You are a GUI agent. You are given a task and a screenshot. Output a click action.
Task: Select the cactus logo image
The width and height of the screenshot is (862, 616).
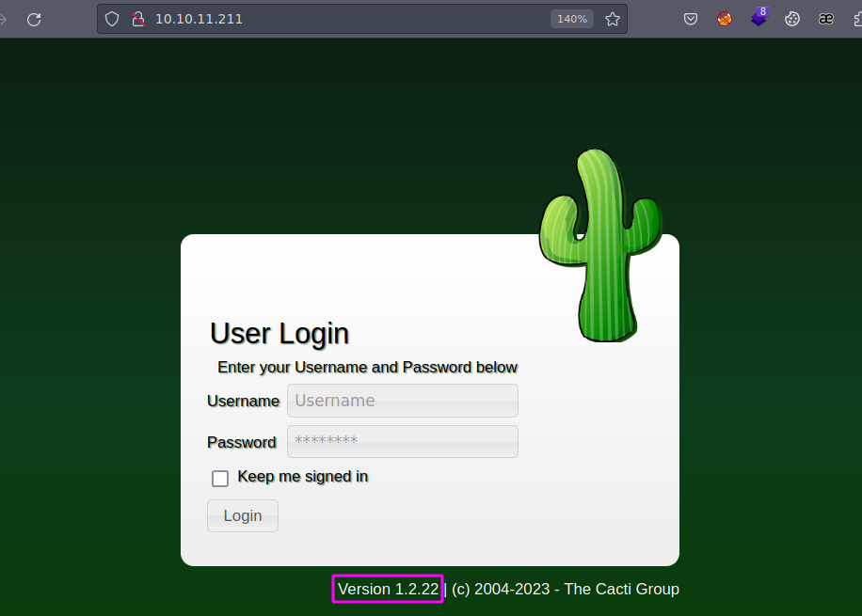pos(601,245)
